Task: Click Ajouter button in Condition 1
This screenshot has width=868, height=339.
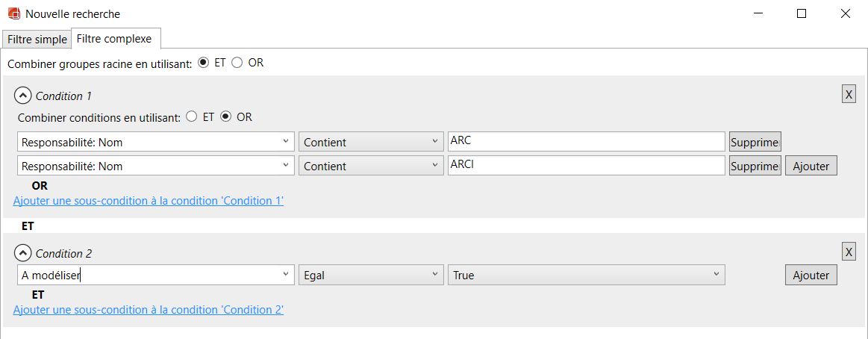Action: (811, 166)
